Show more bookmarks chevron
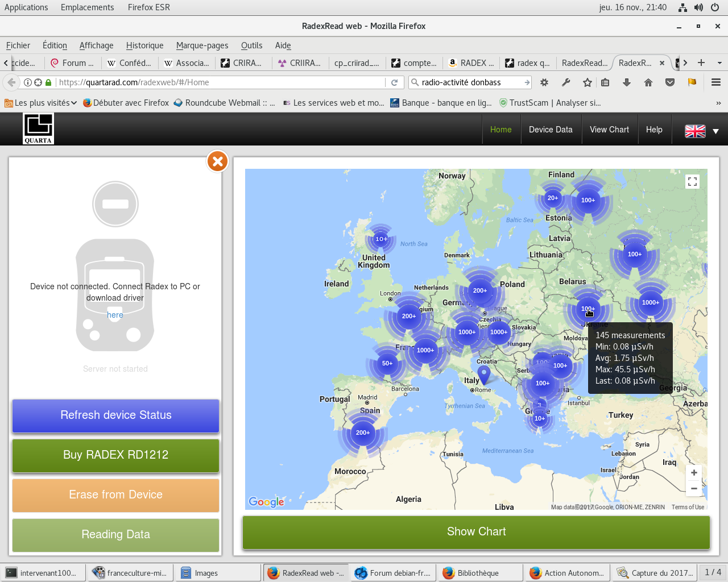This screenshot has width=728, height=582. [718, 103]
